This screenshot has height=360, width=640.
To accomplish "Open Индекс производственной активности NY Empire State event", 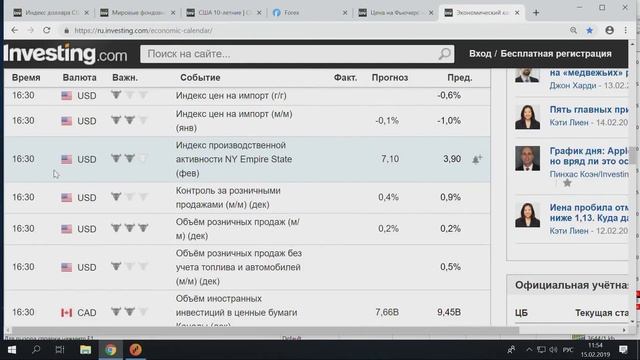I will pos(234,159).
